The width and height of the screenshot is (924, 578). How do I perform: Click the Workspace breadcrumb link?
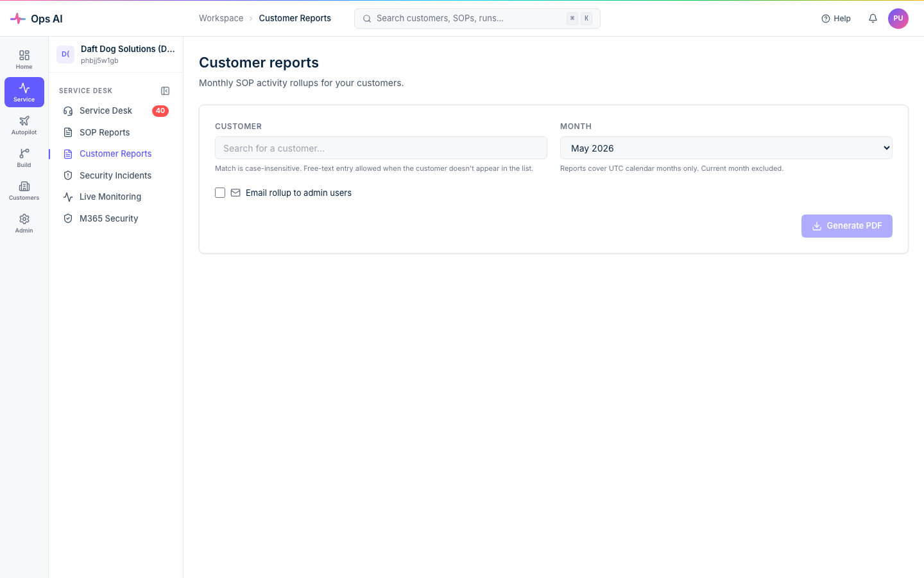pyautogui.click(x=221, y=18)
